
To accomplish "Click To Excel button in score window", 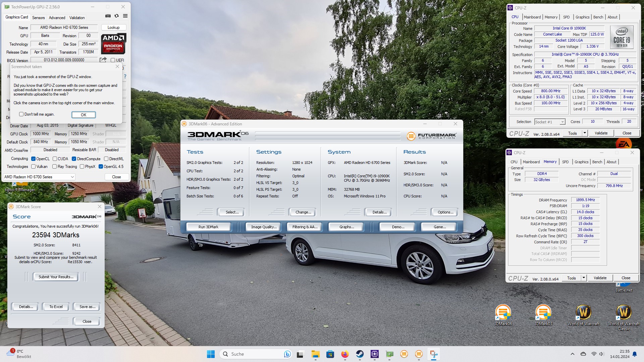I will pyautogui.click(x=56, y=307).
